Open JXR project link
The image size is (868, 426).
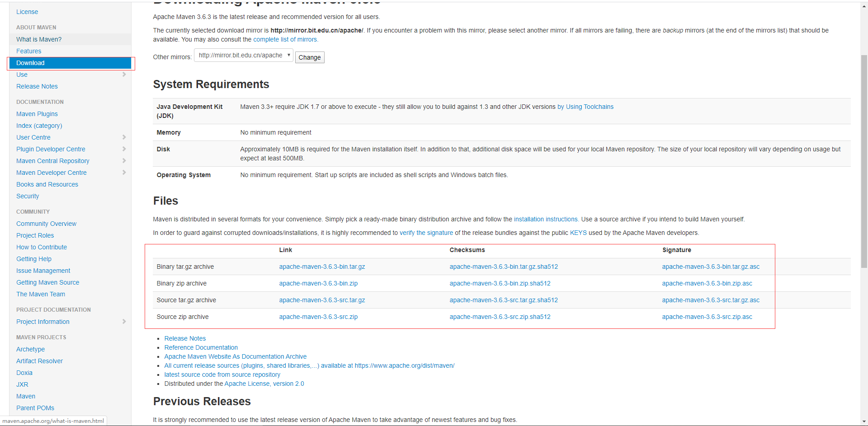(x=22, y=384)
